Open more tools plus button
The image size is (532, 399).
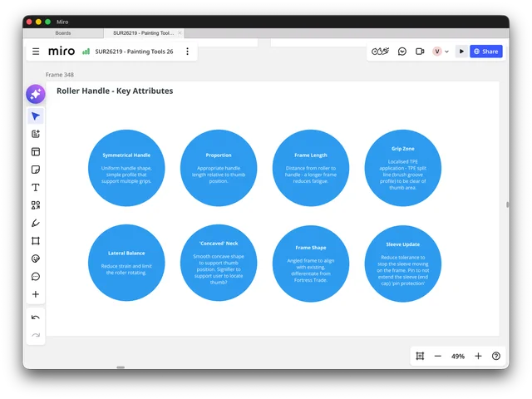(x=36, y=294)
